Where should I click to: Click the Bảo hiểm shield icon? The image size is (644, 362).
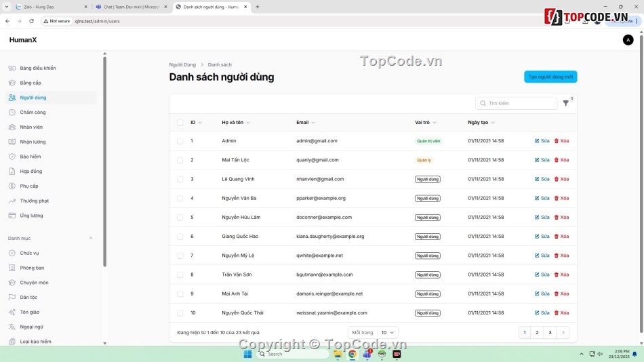[12, 157]
